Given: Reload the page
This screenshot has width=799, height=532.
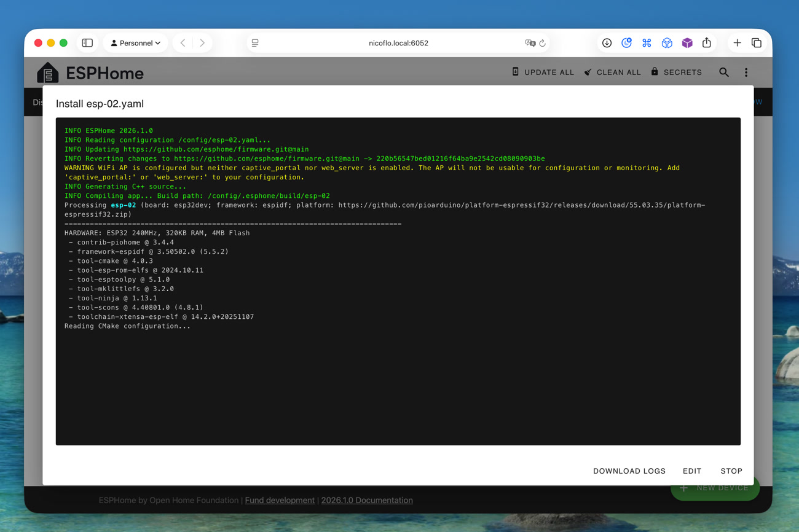Looking at the screenshot, I should tap(543, 43).
